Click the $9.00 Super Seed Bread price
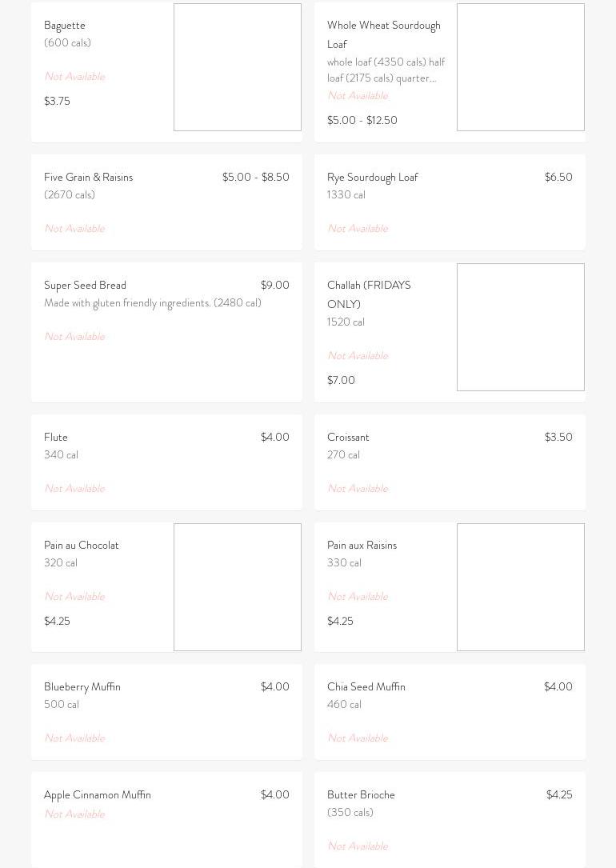The image size is (616, 868). [x=274, y=286]
